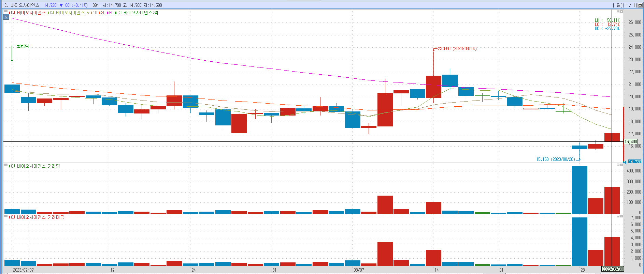
Task: Click the 20-day moving average legend
Action: [x=103, y=13]
